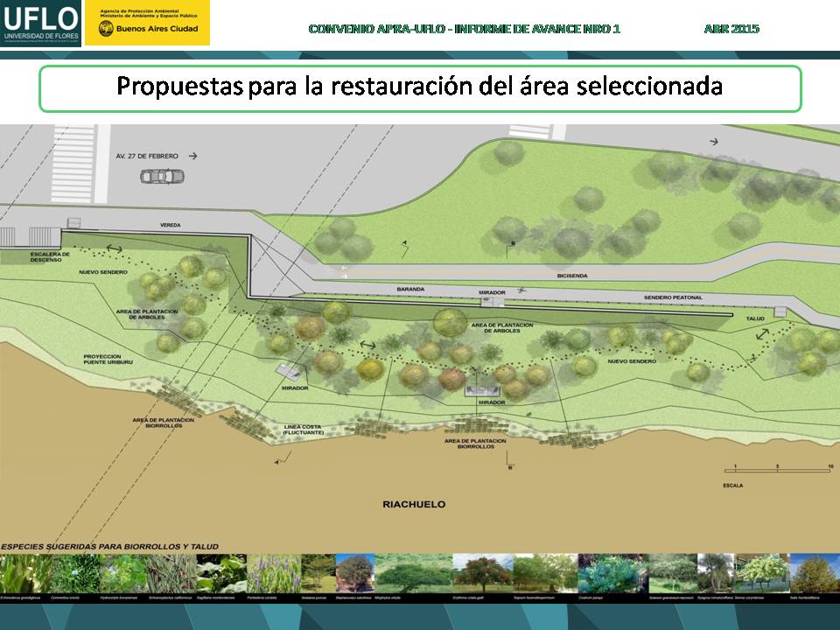
Task: Click the bicycle symbol on the Bicisenda path
Action: click(x=522, y=289)
